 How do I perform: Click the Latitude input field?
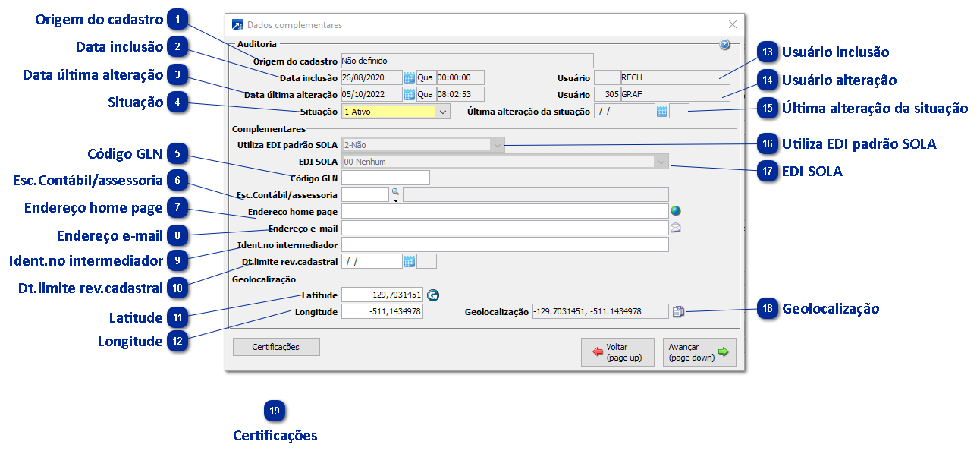pyautogui.click(x=382, y=295)
